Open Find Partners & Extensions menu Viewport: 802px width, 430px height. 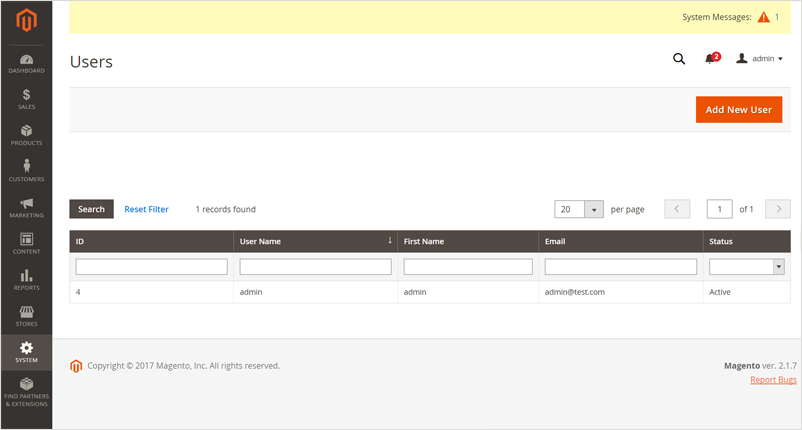pyautogui.click(x=26, y=391)
